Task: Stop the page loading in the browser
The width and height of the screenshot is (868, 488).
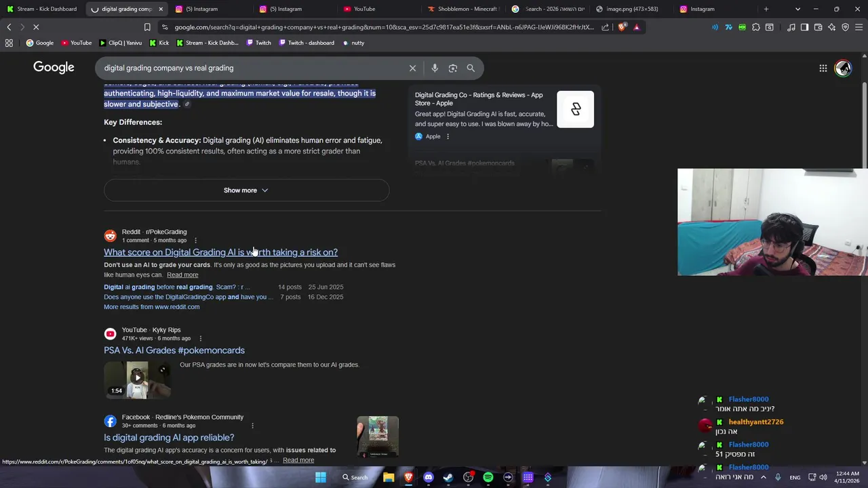Action: point(36,27)
